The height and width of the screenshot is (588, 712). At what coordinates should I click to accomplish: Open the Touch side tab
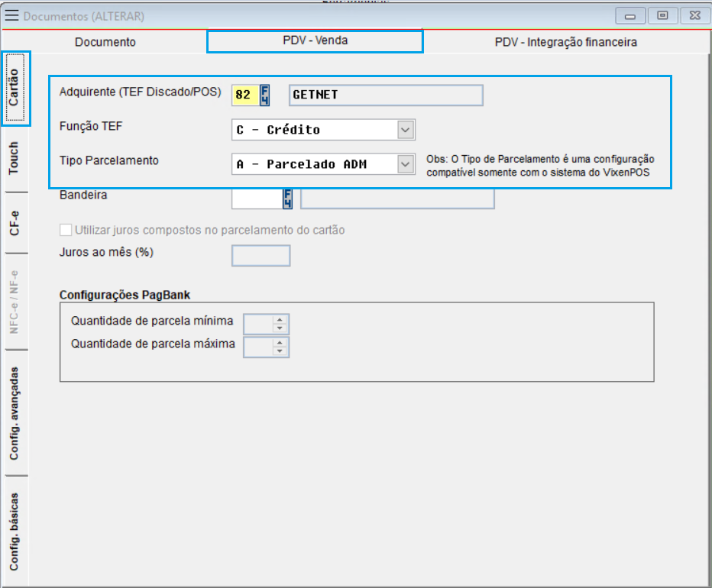click(14, 158)
